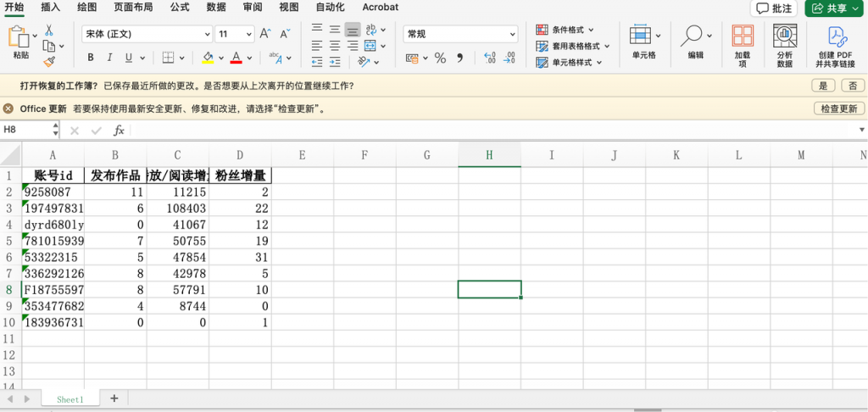Click the top align icon
Image resolution: width=868 pixels, height=412 pixels.
coord(317,29)
